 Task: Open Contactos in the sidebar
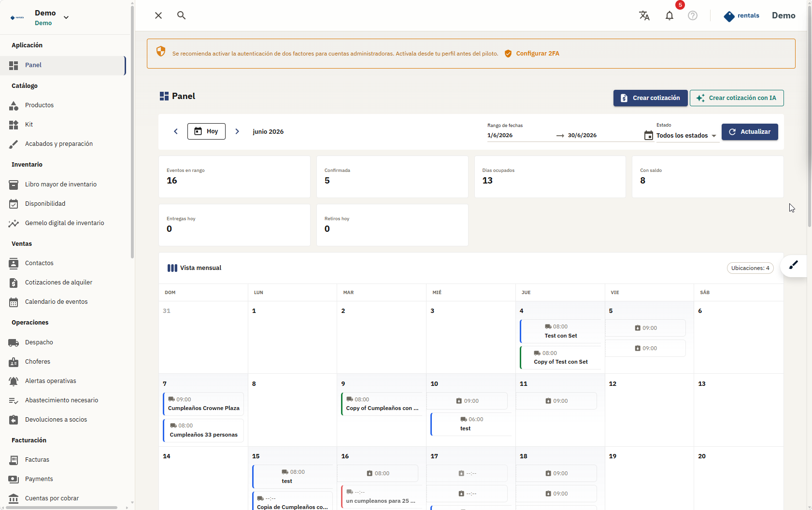click(63, 263)
